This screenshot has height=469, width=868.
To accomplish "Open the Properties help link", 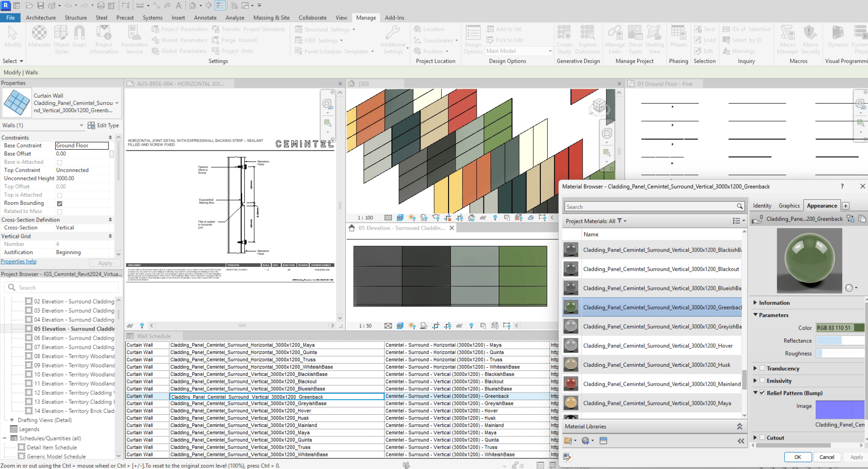I will pyautogui.click(x=19, y=261).
